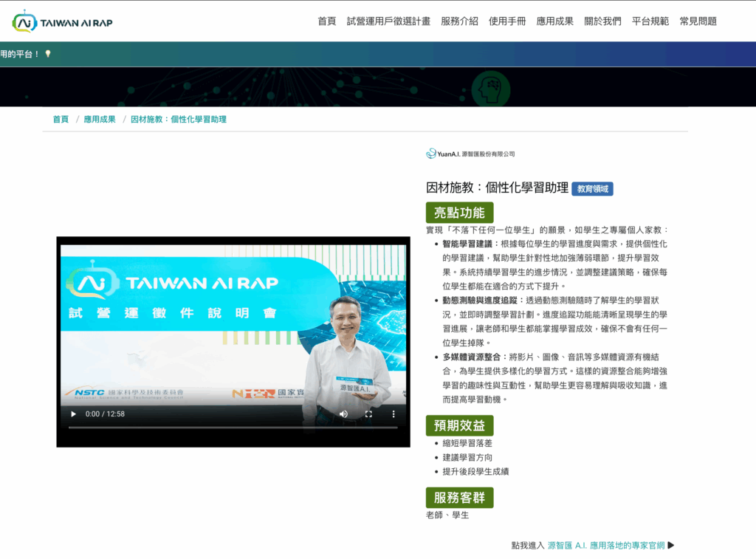Click the 服務客群 heading label
Screen dimensions: 756x559
point(459,497)
